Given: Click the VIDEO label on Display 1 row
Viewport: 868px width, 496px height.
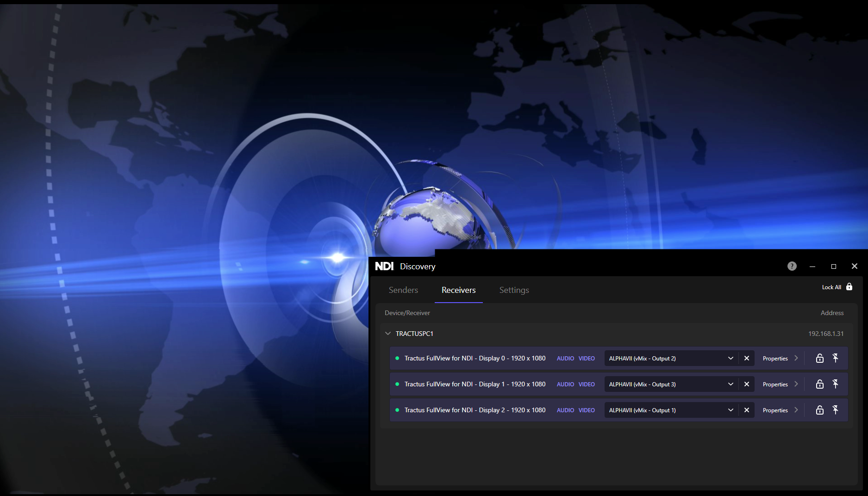Looking at the screenshot, I should [587, 384].
